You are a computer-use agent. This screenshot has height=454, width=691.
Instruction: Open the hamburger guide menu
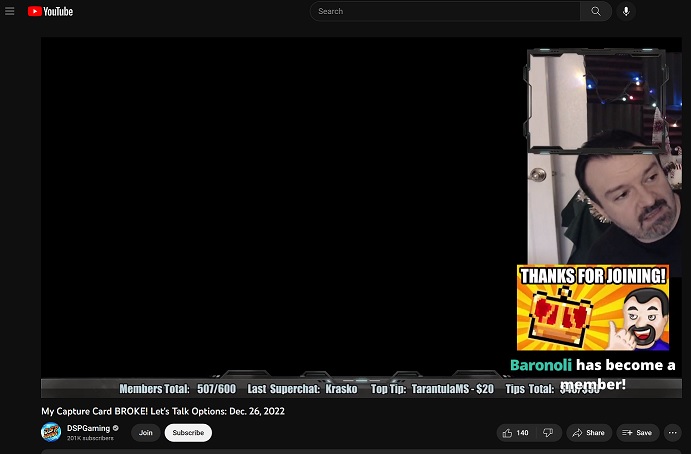pyautogui.click(x=10, y=11)
